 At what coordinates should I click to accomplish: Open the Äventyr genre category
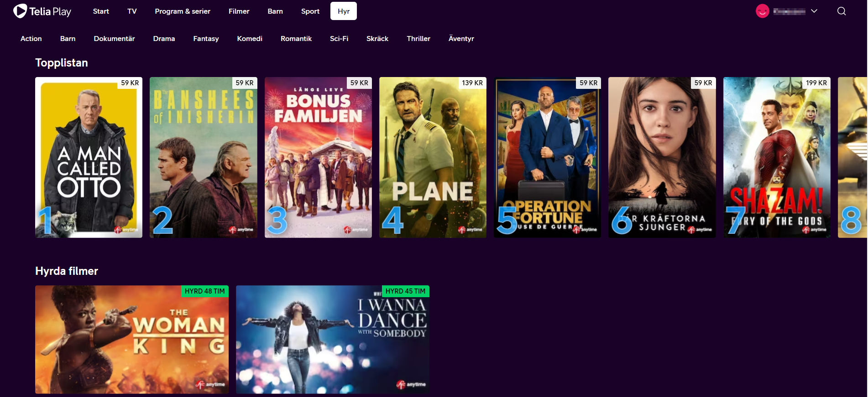[x=461, y=39]
